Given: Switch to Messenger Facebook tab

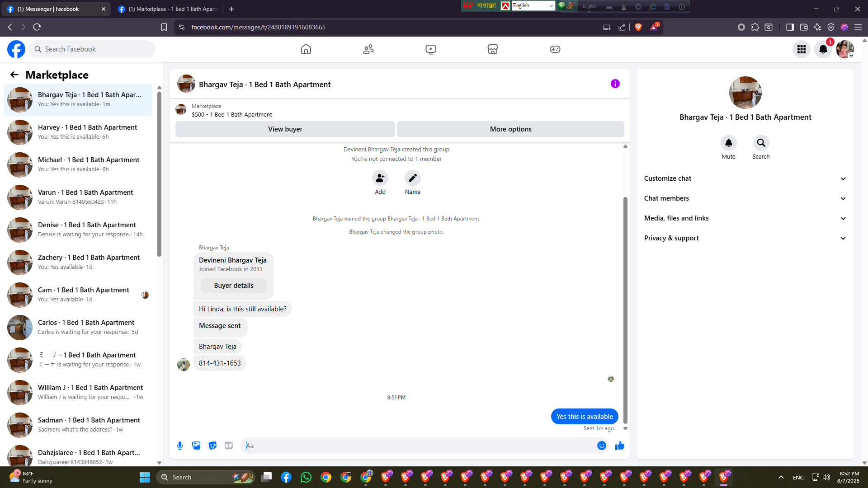Looking at the screenshot, I should pos(57,9).
